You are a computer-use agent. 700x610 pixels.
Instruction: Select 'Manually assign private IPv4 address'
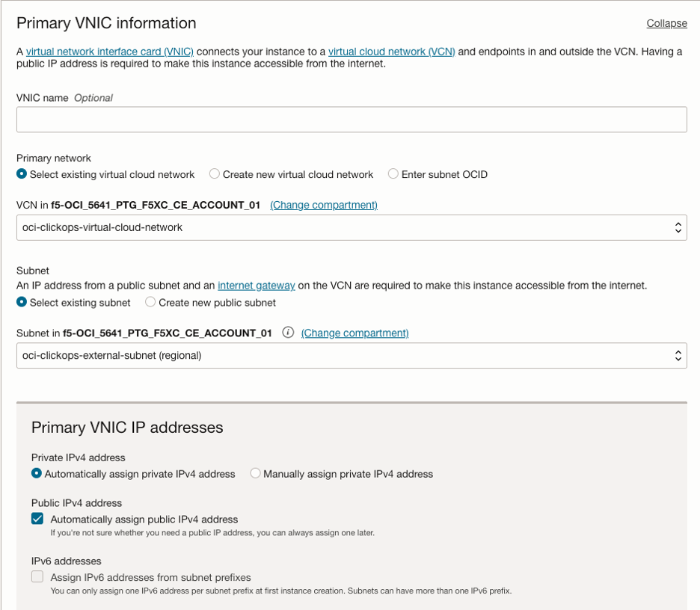(x=256, y=474)
